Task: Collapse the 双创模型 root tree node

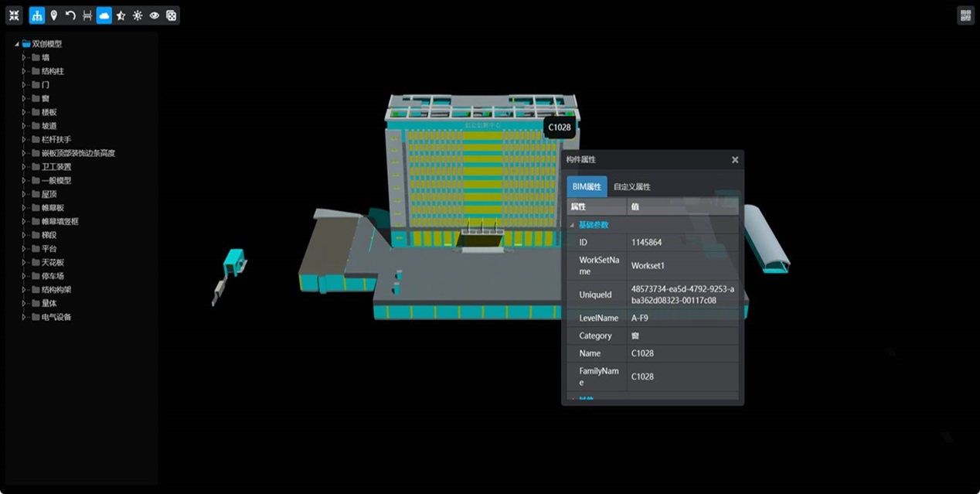Action: tap(17, 44)
